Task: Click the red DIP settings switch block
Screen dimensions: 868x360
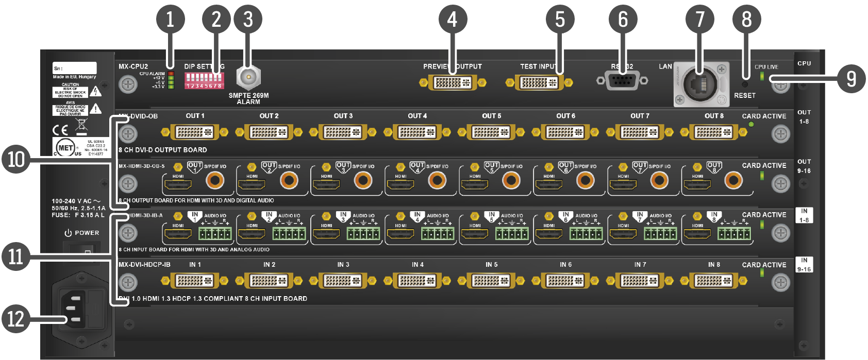Action: point(204,80)
